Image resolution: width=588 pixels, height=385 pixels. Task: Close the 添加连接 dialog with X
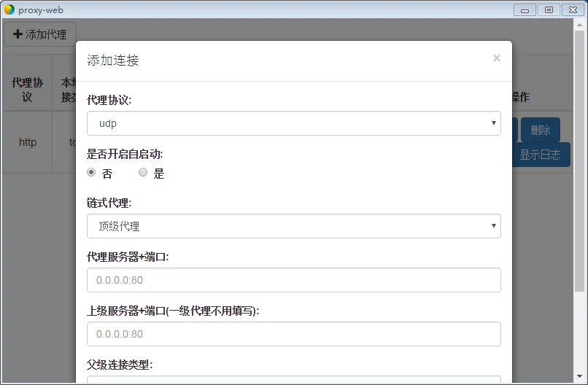(x=497, y=58)
